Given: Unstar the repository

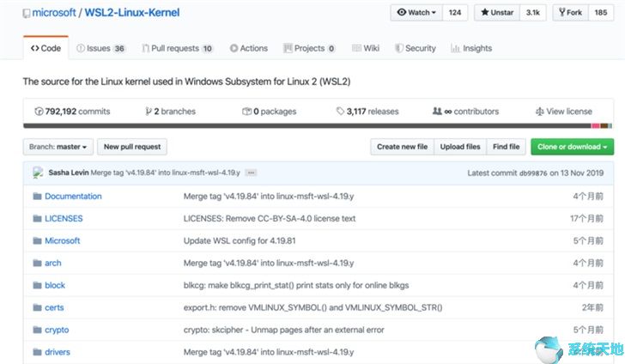Looking at the screenshot, I should (496, 12).
